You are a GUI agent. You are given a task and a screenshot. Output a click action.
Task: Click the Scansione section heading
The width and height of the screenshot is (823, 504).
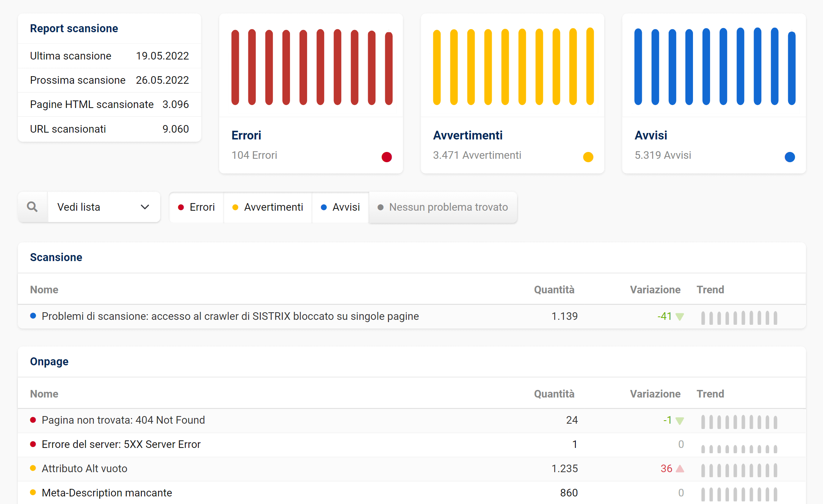(56, 257)
